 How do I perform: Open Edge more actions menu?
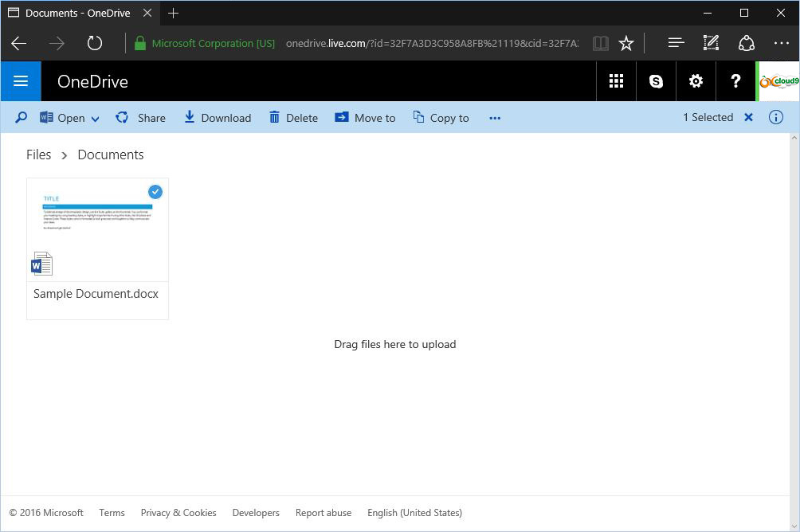tap(781, 43)
